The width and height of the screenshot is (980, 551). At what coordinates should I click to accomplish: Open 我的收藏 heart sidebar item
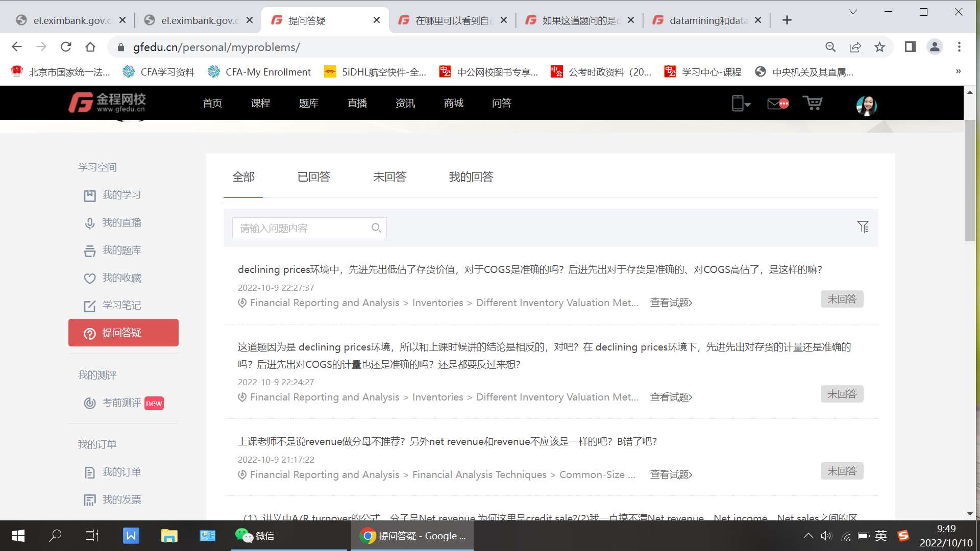(x=121, y=278)
